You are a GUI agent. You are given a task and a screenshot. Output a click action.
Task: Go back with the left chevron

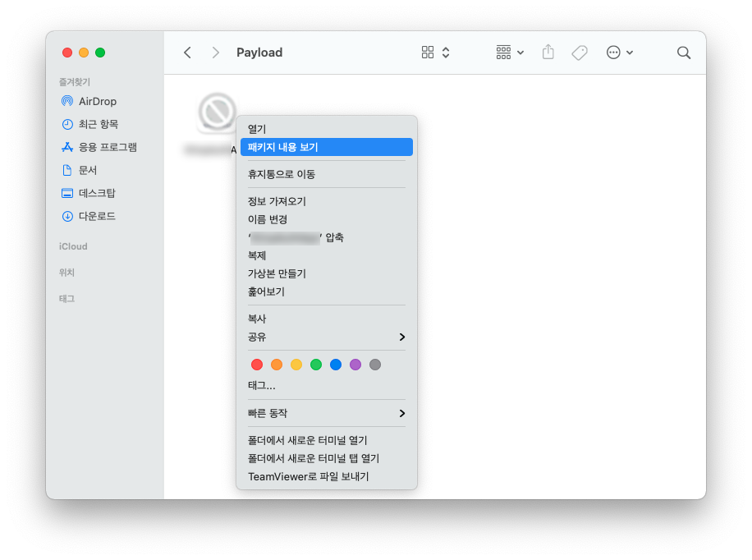[187, 53]
